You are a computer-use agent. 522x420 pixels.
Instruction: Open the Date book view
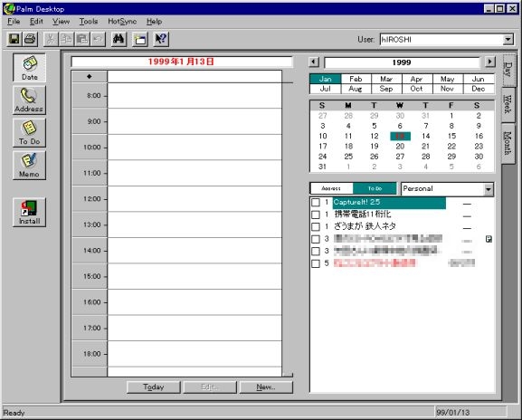[x=29, y=68]
